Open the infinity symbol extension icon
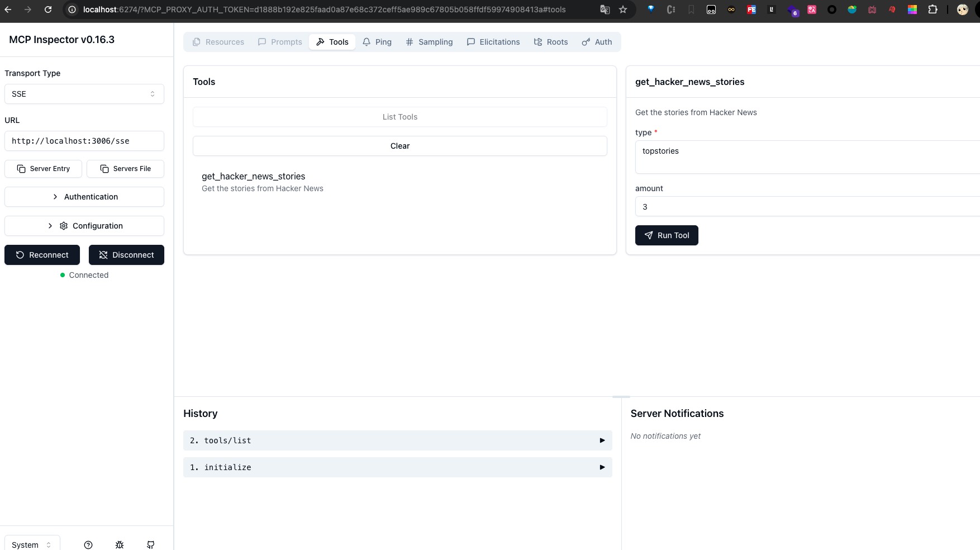This screenshot has width=980, height=550. click(x=731, y=10)
